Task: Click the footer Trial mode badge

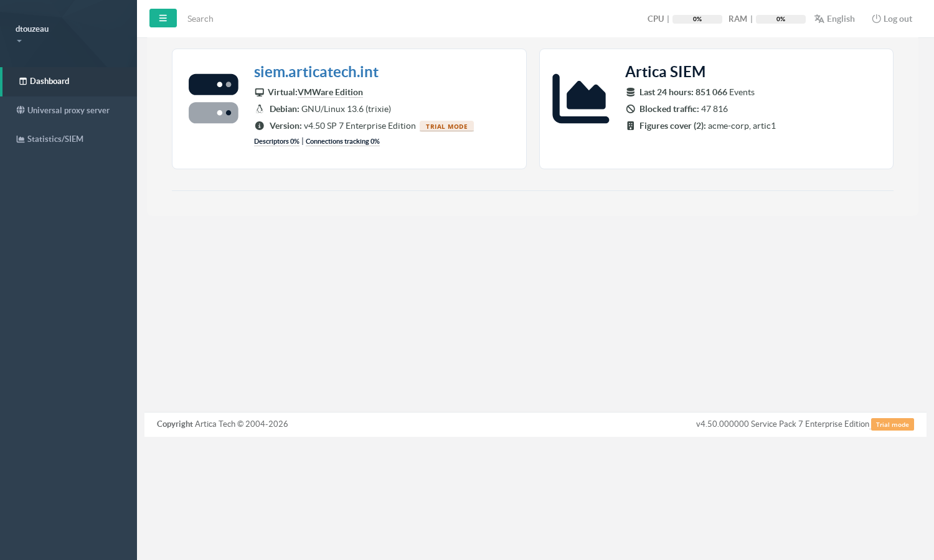Action: 892,424
